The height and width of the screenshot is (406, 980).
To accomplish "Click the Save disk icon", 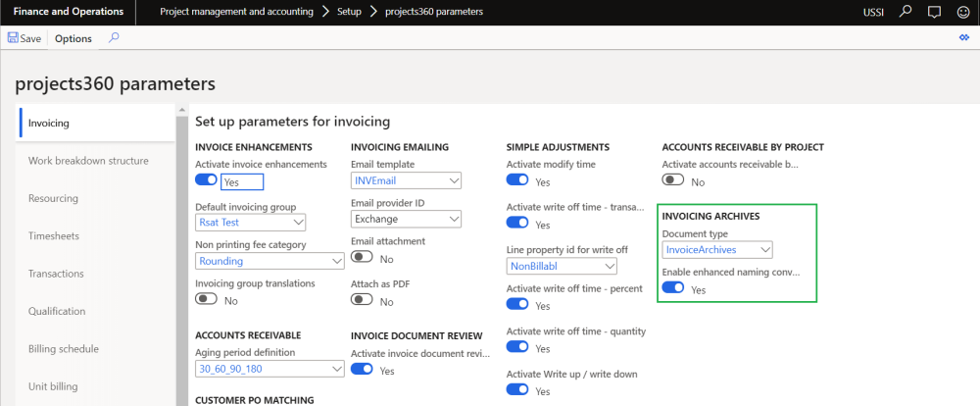I will coord(14,38).
